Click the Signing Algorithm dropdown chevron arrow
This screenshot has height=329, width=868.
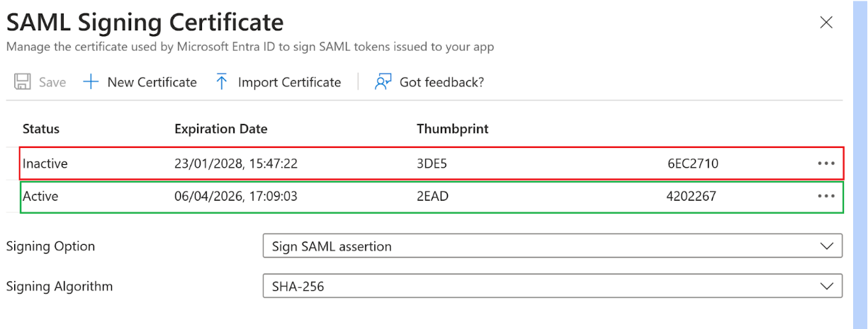(x=825, y=287)
